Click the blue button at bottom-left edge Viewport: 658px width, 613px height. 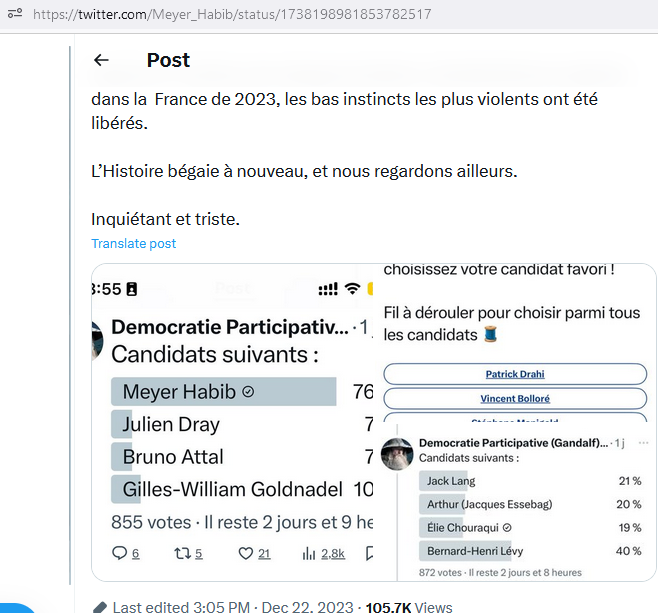pyautogui.click(x=17, y=608)
